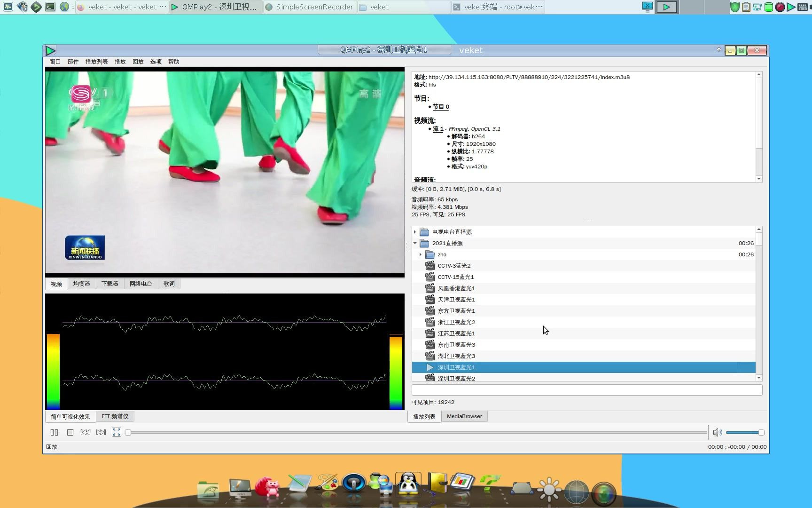Jump to the previous playlist entry

coord(85,432)
